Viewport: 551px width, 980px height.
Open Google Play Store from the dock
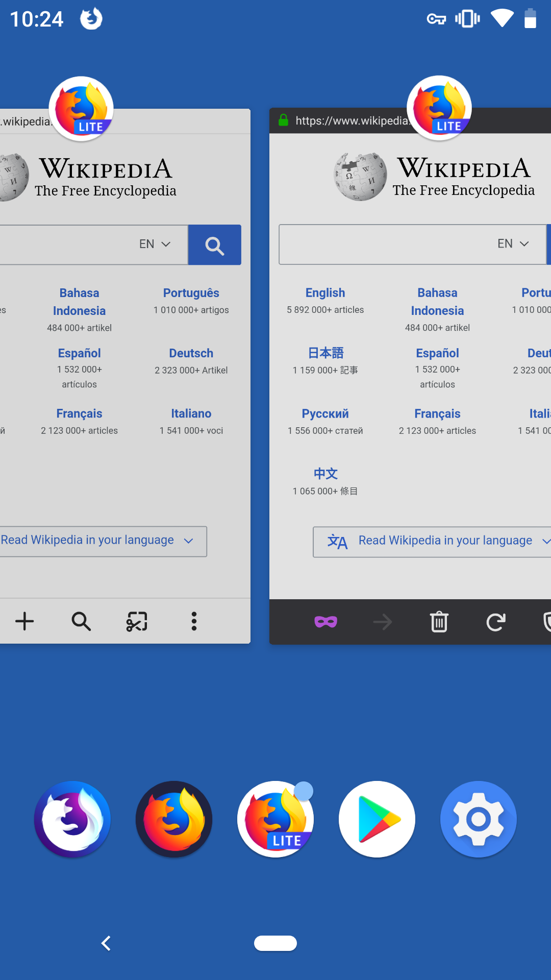377,819
